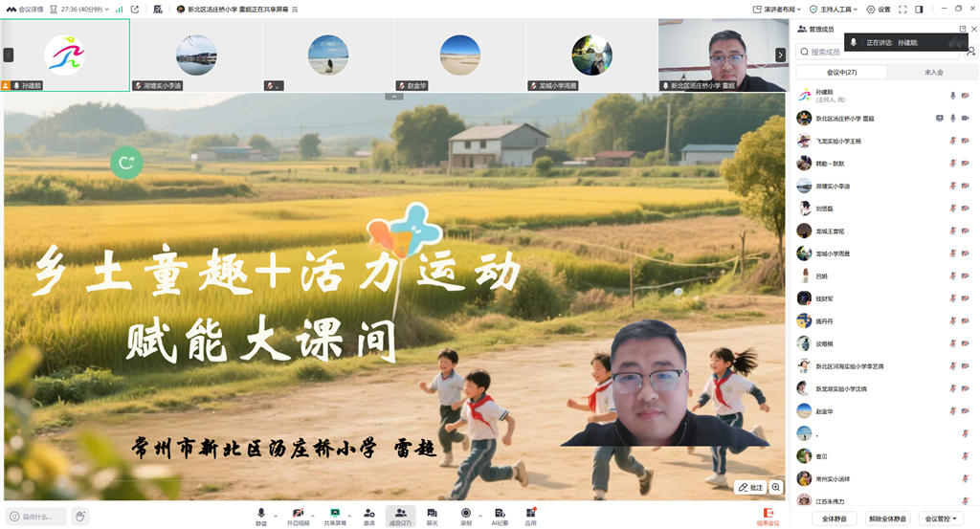Unmute 赵金华 microphone in member list
The image size is (980, 529).
tap(953, 411)
